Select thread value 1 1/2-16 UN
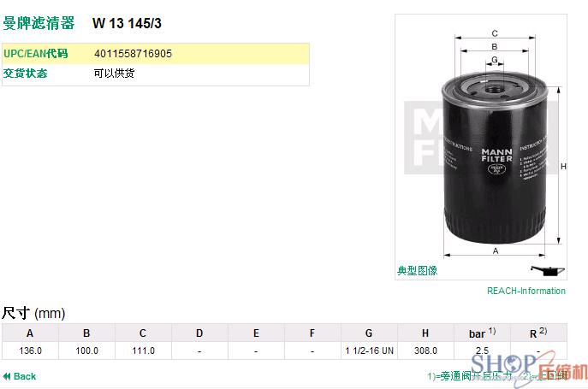The width and height of the screenshot is (588, 389). click(x=370, y=351)
